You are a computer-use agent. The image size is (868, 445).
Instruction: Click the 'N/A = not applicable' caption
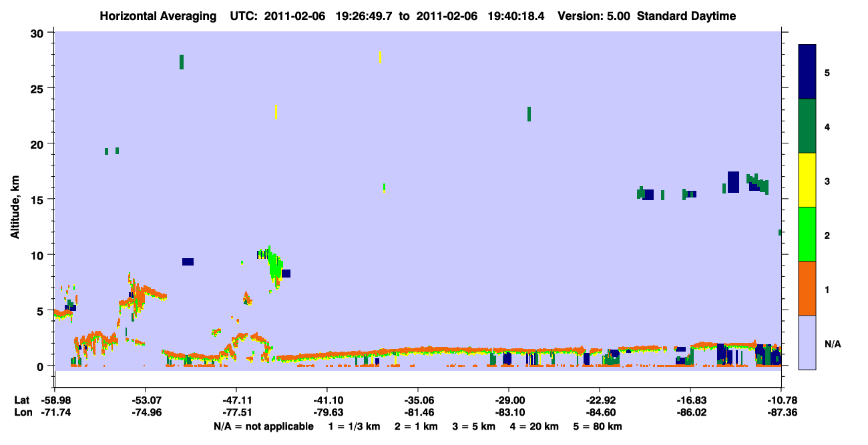click(263, 426)
